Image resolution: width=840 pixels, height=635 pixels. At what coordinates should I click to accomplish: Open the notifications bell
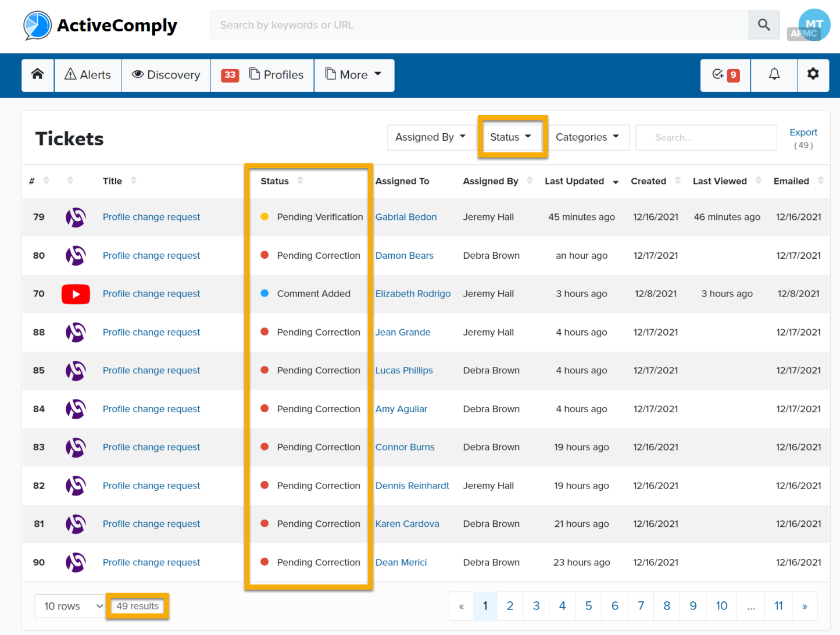coord(774,74)
